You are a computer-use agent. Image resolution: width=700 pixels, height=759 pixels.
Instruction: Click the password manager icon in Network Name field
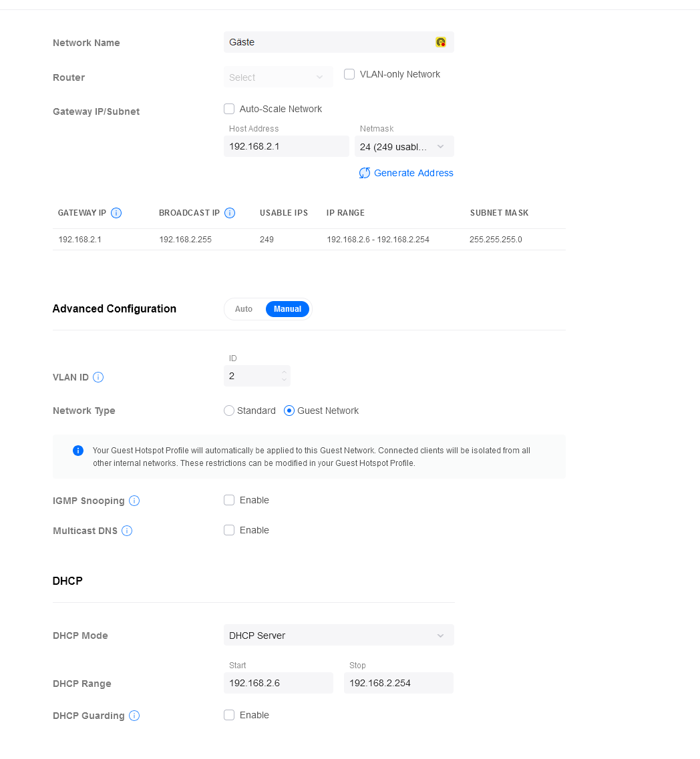(x=441, y=42)
